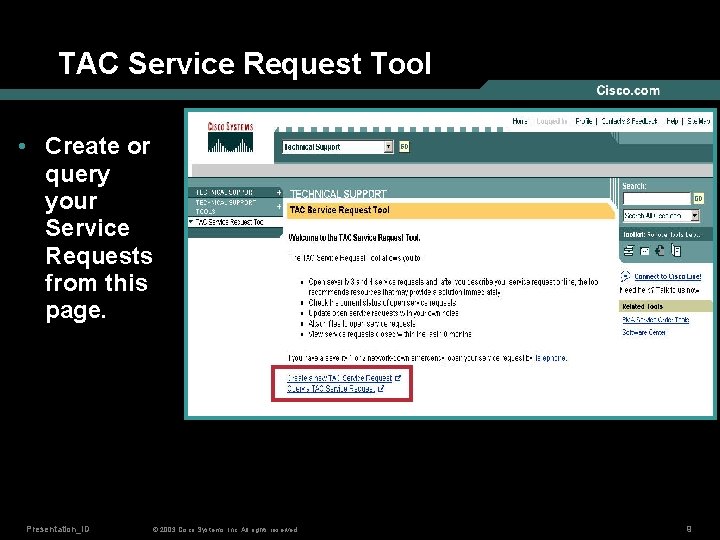Open the Site Map link in top navigation
The image size is (720, 540).
coord(698,121)
